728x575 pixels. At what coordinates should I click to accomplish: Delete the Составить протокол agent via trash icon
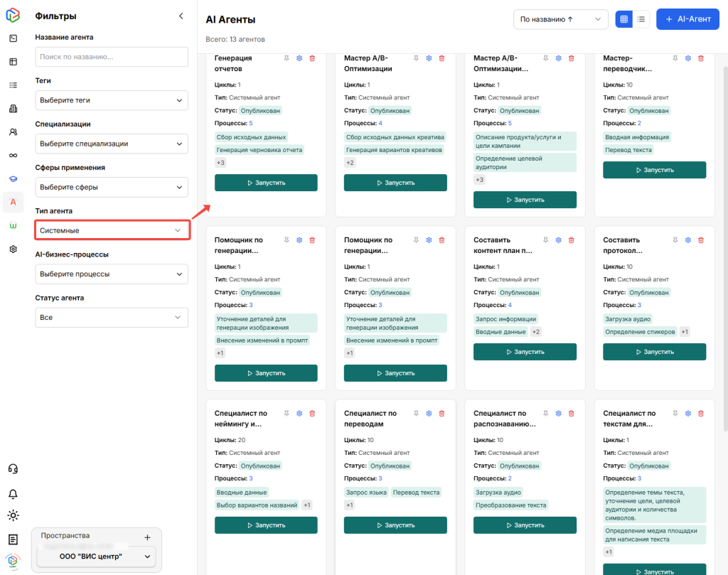click(700, 240)
